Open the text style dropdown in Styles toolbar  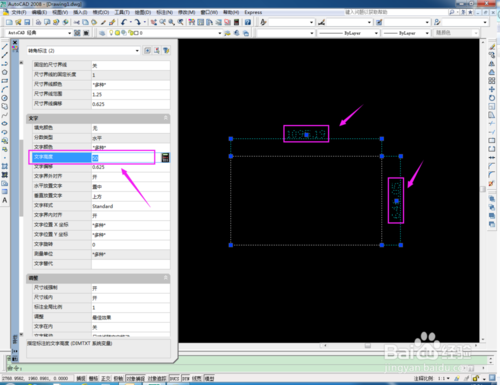[311, 22]
